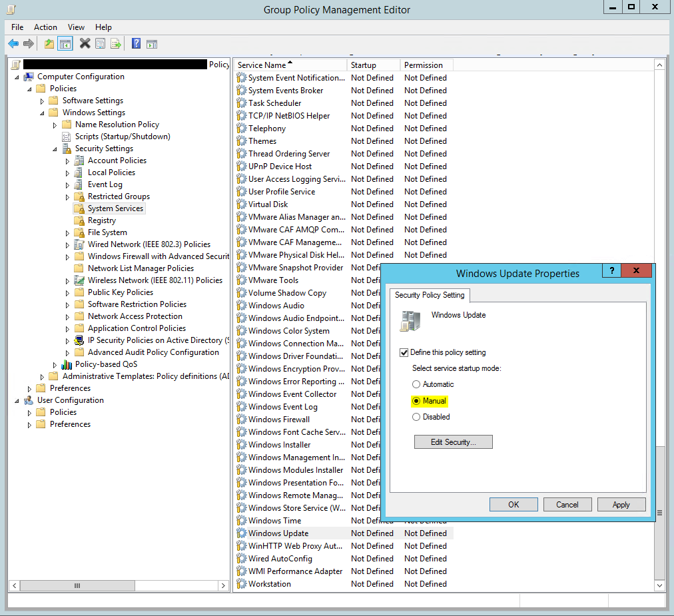
Task: Switch to the Security Policy Setting tab
Action: coord(430,294)
